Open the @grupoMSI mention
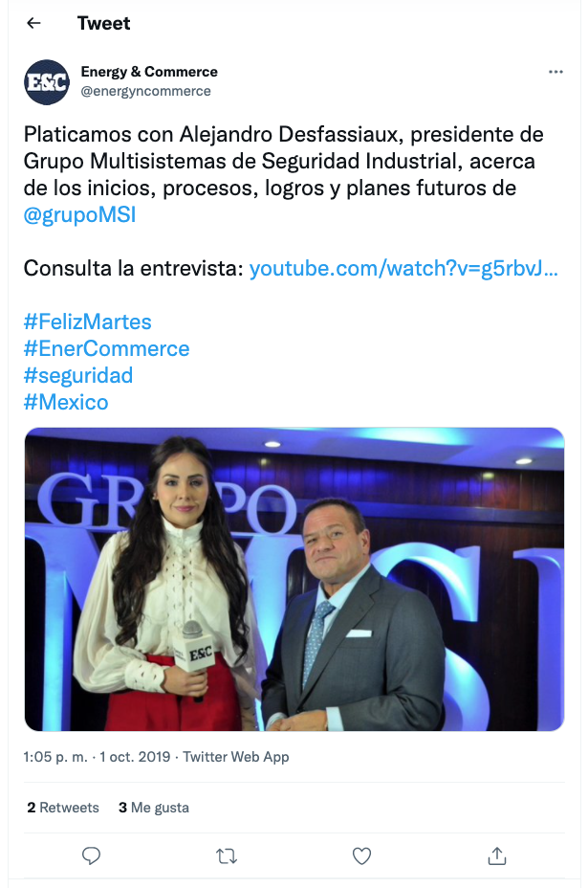Image resolution: width=588 pixels, height=888 pixels. (79, 215)
